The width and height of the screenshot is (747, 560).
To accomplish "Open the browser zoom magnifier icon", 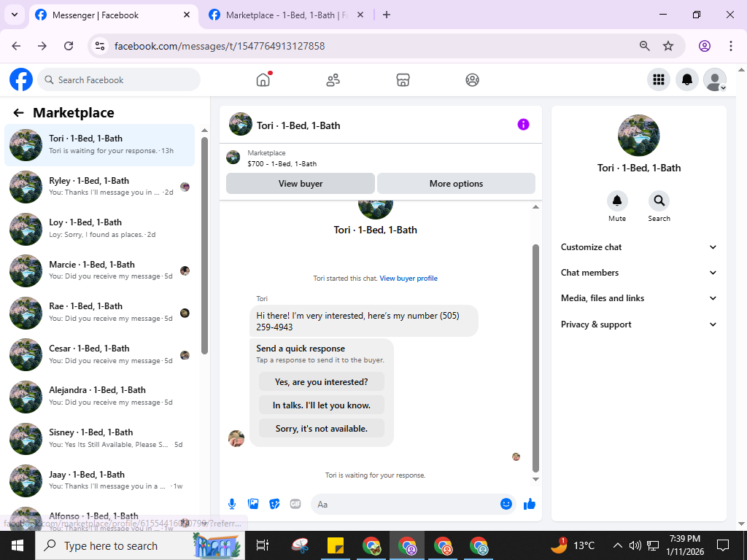I will [645, 46].
